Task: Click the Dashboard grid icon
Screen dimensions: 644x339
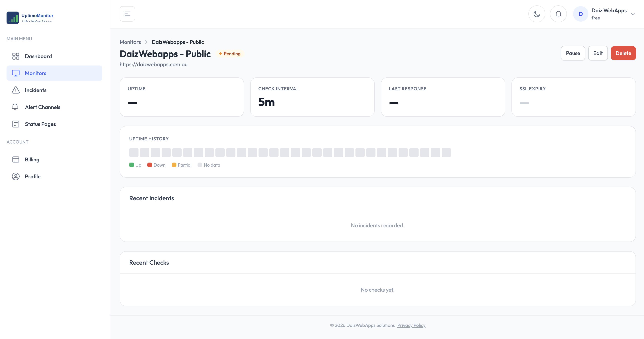Action: [16, 56]
